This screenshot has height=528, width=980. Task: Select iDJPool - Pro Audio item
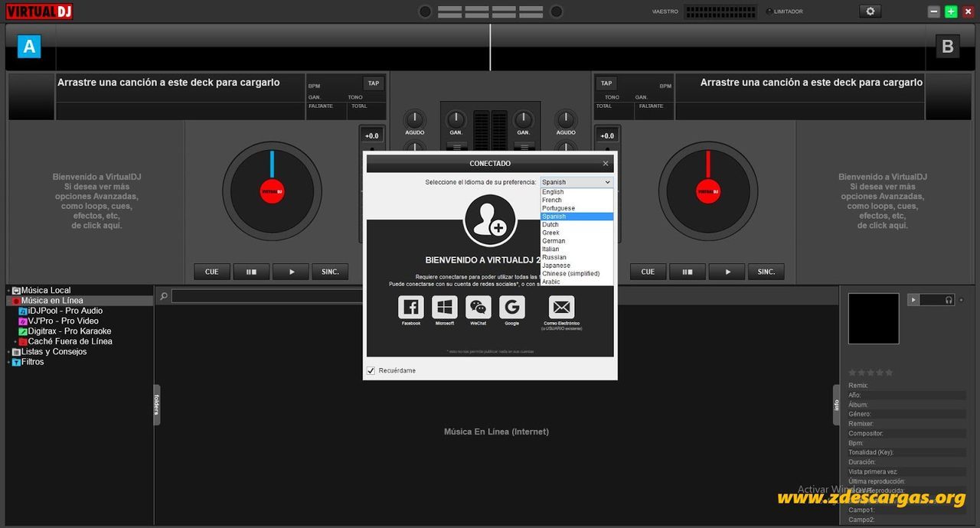click(x=65, y=311)
